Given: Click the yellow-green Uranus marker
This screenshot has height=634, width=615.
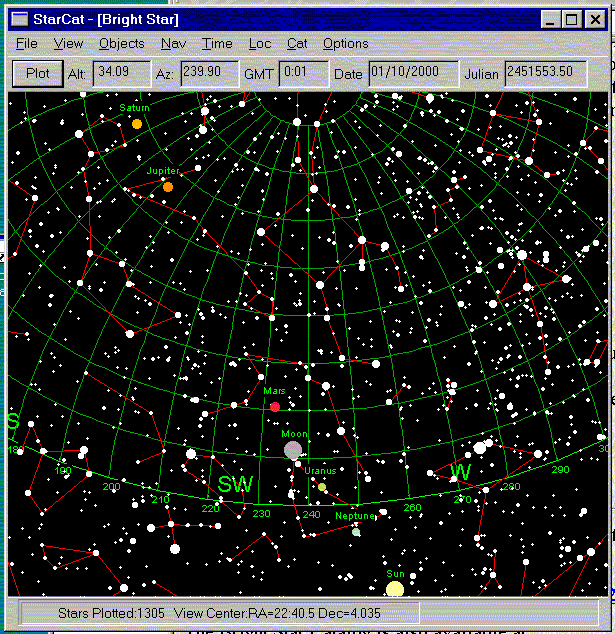Looking at the screenshot, I should click(322, 487).
